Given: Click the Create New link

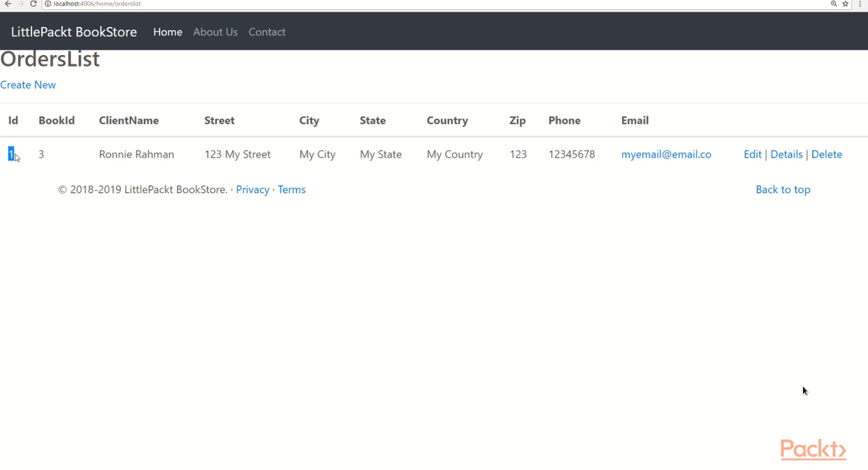Looking at the screenshot, I should point(28,85).
